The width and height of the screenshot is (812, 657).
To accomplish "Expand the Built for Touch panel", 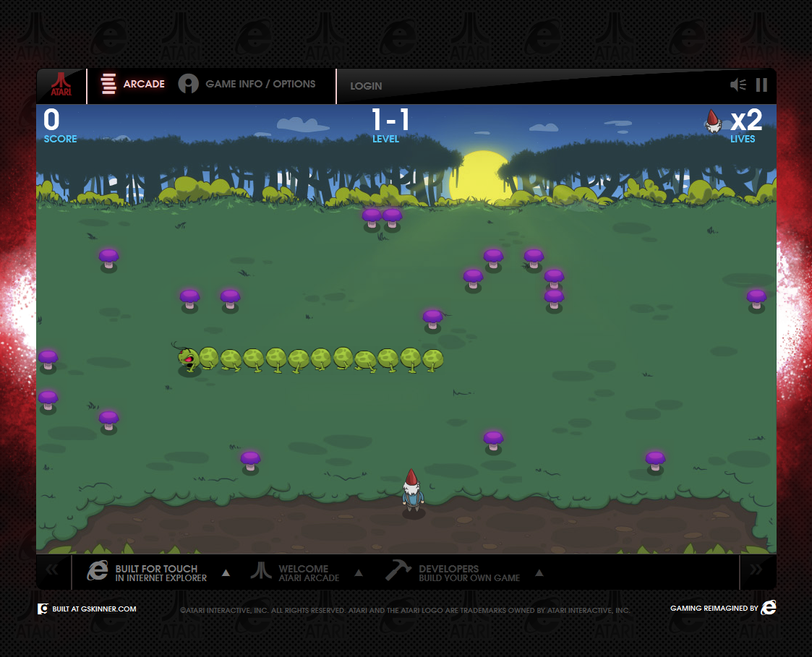I will click(x=226, y=573).
